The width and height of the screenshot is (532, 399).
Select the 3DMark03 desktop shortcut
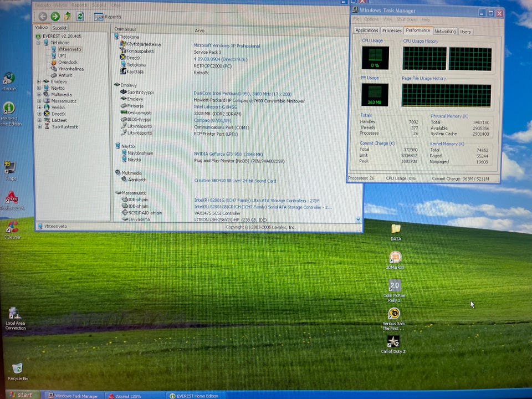click(x=395, y=260)
